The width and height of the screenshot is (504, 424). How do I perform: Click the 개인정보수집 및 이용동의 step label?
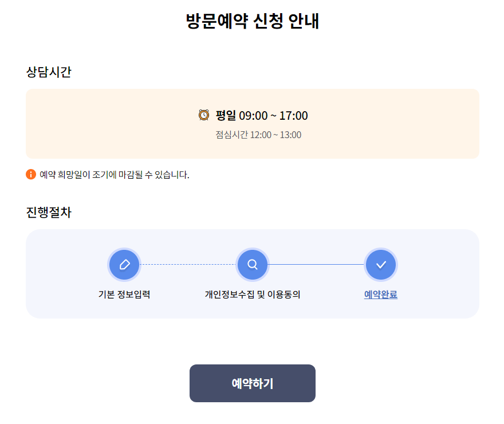pos(252,293)
